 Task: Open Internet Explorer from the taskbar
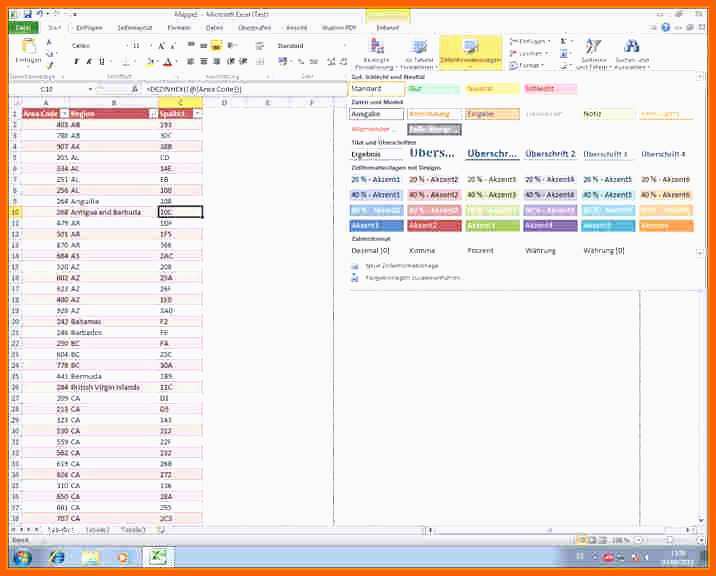tap(57, 557)
